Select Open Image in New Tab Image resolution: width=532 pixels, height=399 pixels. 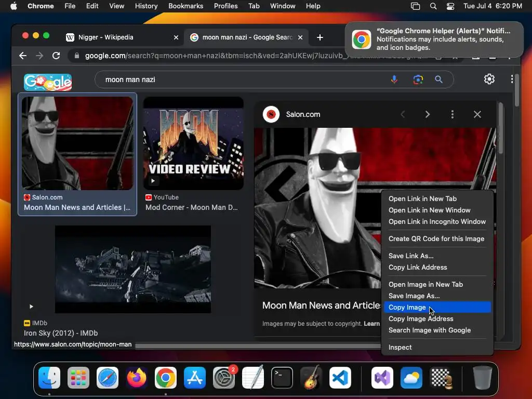click(x=437, y=284)
